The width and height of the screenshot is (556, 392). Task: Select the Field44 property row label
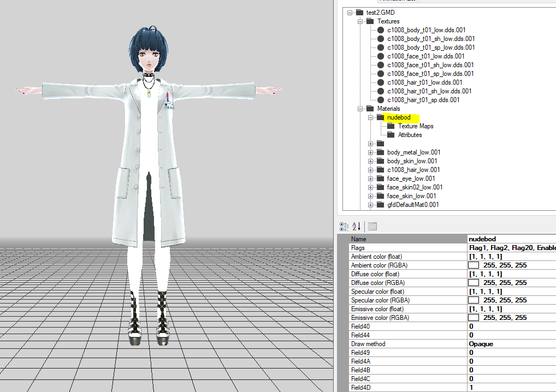click(x=360, y=335)
